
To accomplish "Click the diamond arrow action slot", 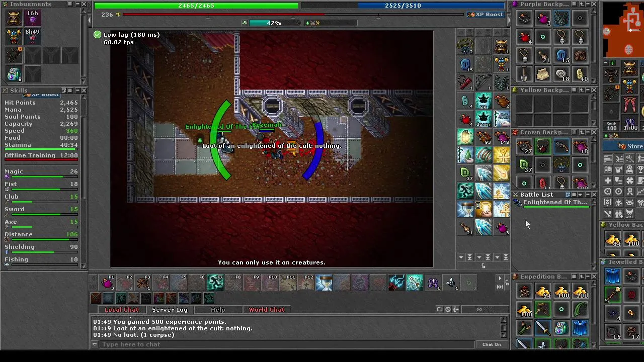I will pyautogui.click(x=414, y=283).
